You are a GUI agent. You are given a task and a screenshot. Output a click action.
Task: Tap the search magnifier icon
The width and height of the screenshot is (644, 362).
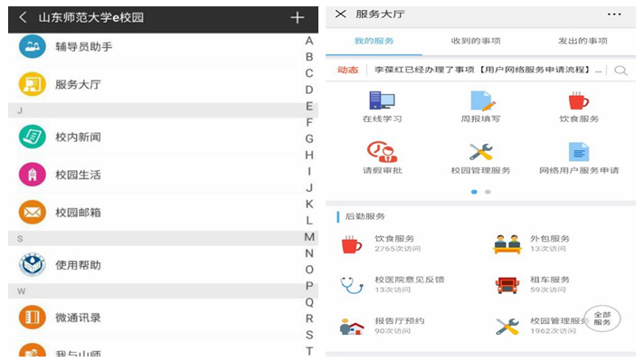tap(620, 71)
